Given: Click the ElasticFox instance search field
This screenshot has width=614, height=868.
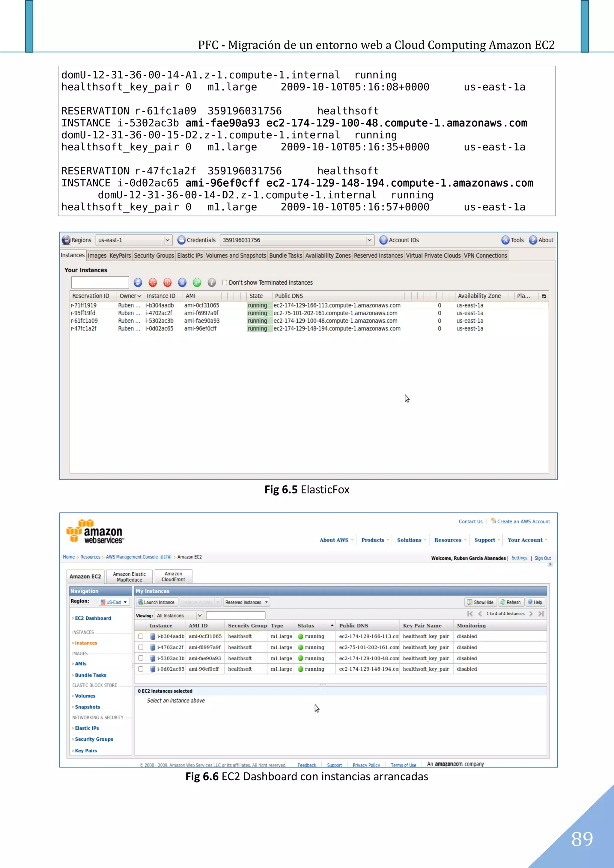Looking at the screenshot, I should click(100, 283).
